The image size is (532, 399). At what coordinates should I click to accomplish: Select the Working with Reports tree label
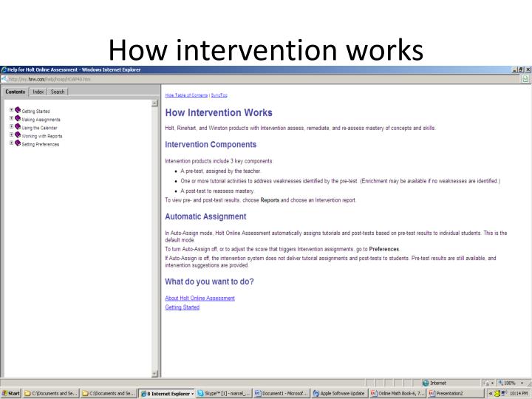[x=42, y=136]
